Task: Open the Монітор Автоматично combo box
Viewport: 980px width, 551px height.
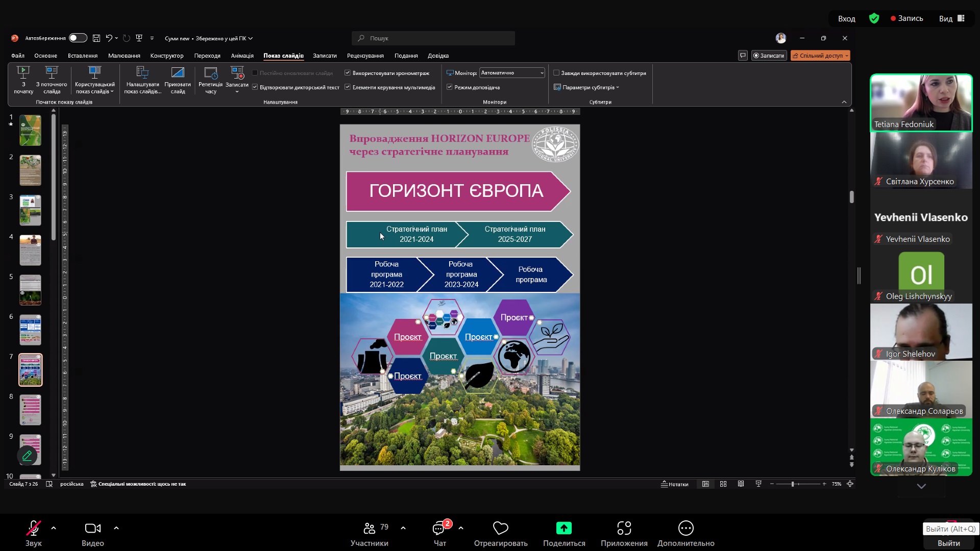Action: pos(512,73)
